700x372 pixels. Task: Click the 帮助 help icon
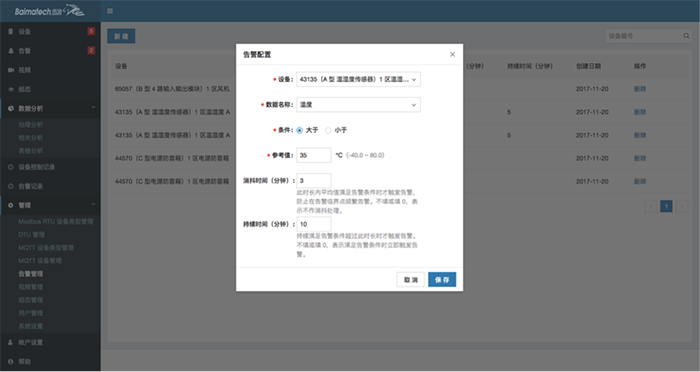[11, 362]
